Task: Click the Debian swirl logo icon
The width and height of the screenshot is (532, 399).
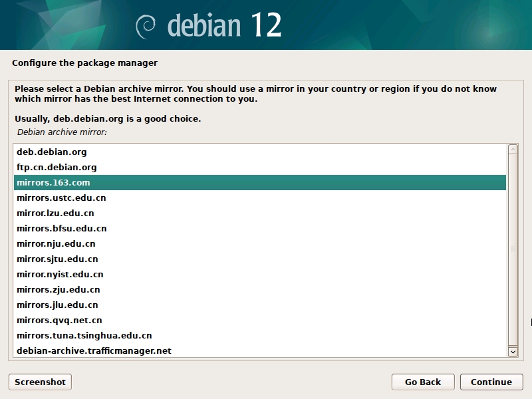Action: point(146,26)
